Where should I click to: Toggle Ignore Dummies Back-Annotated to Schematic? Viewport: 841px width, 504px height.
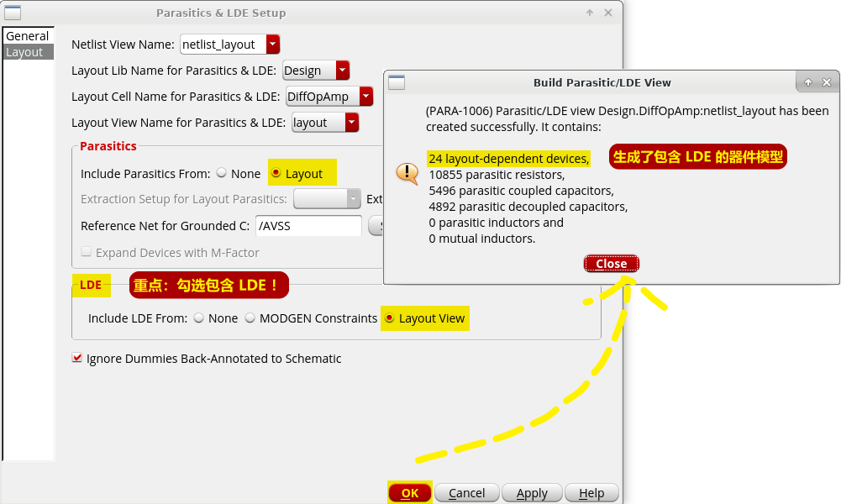78,359
